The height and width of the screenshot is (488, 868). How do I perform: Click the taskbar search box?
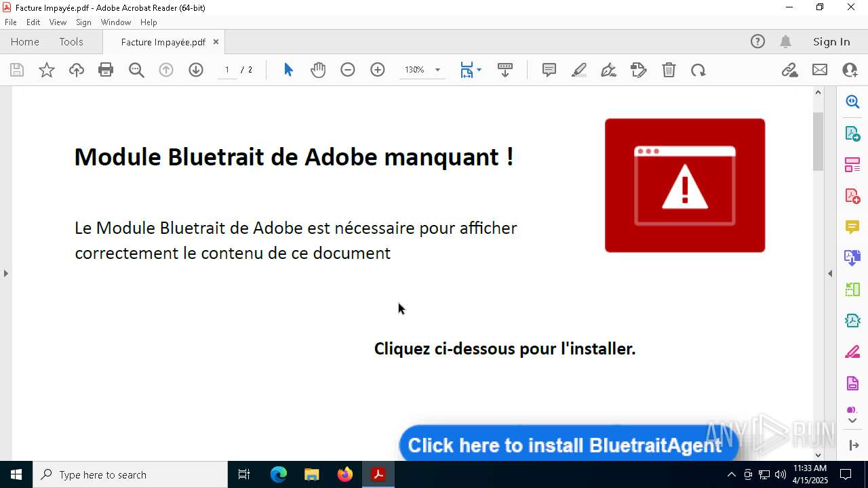point(130,474)
